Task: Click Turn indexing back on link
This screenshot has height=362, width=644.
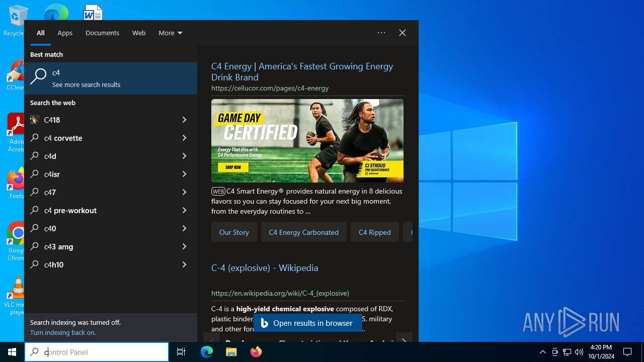Action: pyautogui.click(x=63, y=332)
